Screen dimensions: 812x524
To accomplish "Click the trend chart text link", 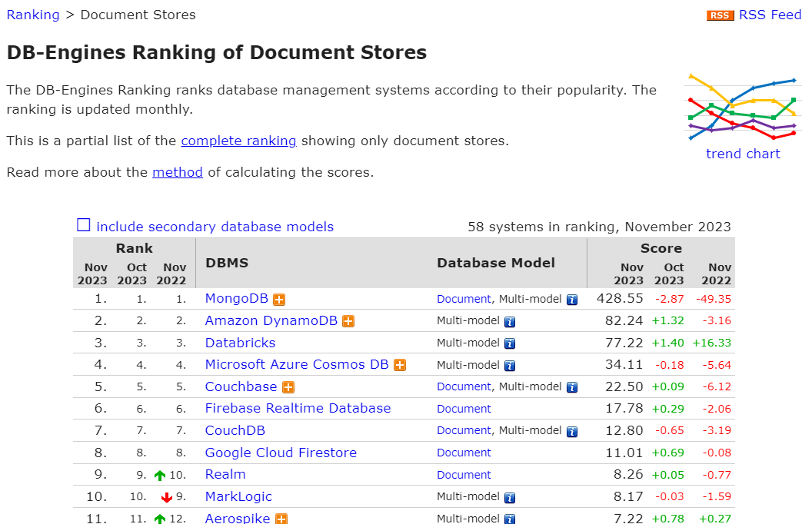I will pyautogui.click(x=743, y=154).
